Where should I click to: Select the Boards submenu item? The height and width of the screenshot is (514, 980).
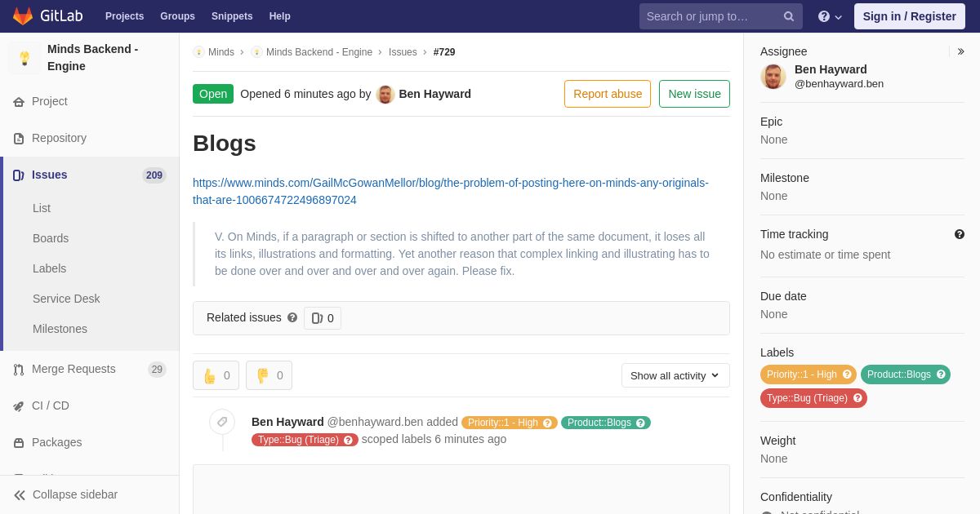51,238
